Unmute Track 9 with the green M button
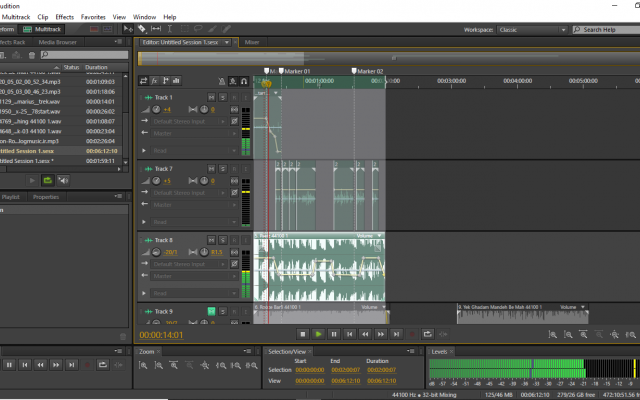The width and height of the screenshot is (640, 400). [x=211, y=311]
